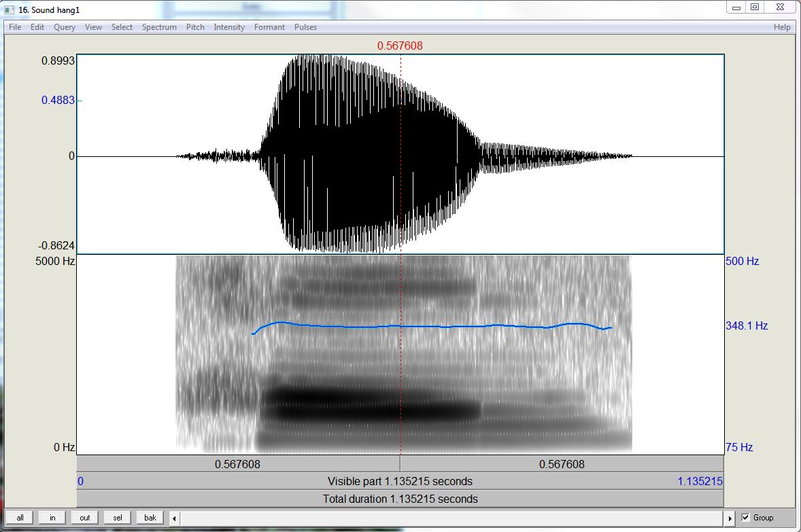This screenshot has height=532, width=801.
Task: Open the View menu
Action: tap(93, 27)
